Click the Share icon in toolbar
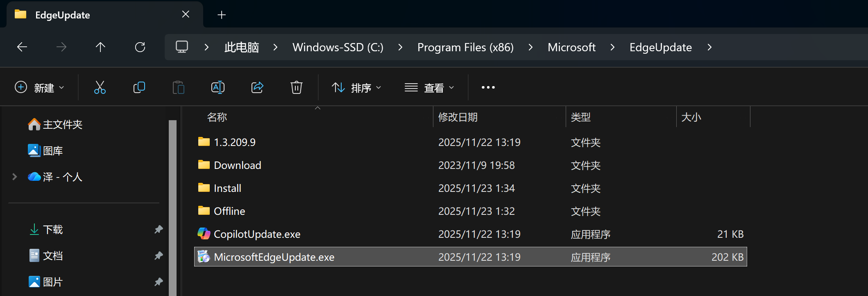This screenshot has height=296, width=868. coord(257,87)
